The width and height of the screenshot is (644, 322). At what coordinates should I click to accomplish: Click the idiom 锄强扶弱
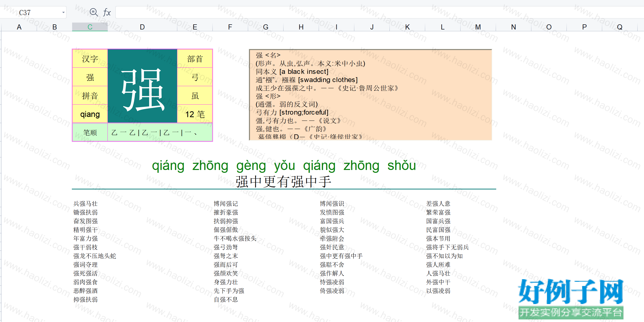click(85, 212)
